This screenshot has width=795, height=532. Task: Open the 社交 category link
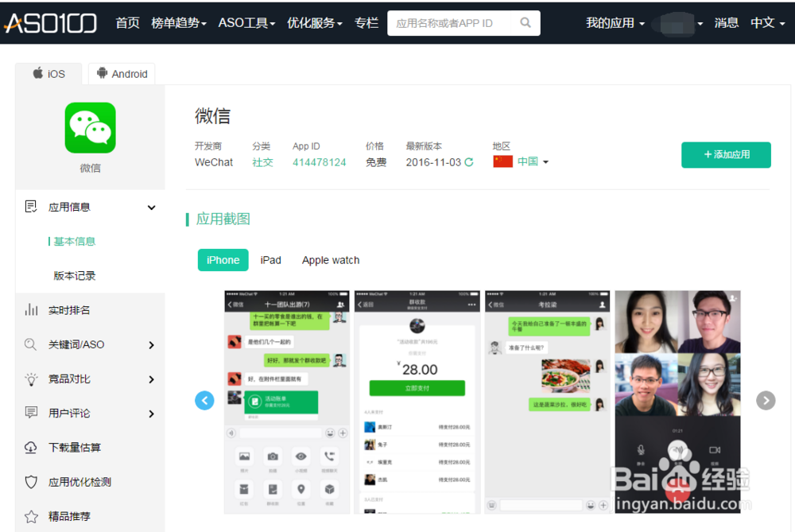pos(262,162)
